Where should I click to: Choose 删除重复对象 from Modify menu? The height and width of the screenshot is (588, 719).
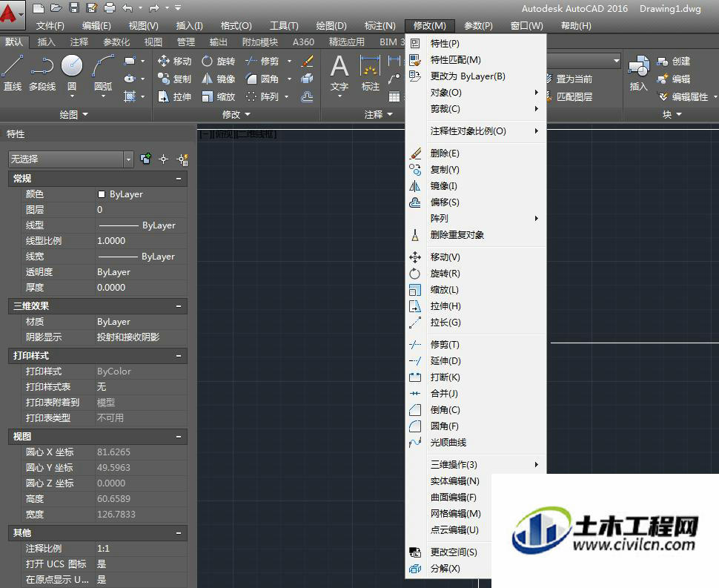tap(476, 235)
